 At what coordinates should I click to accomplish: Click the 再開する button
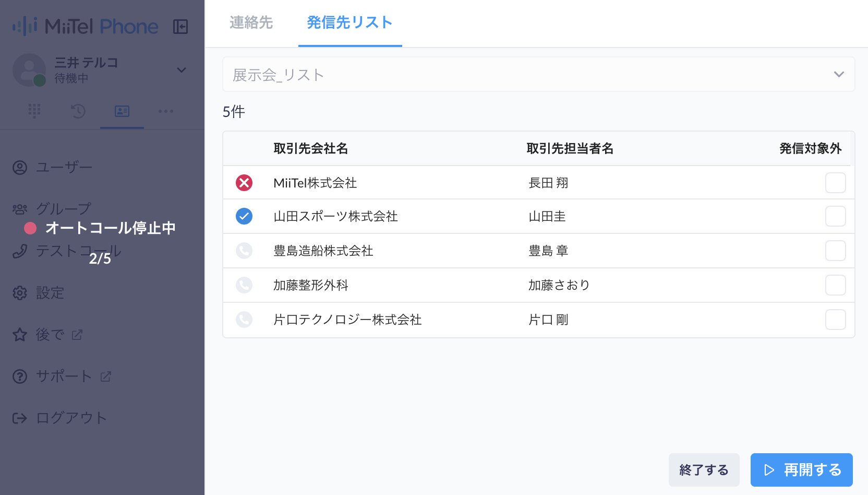[802, 470]
